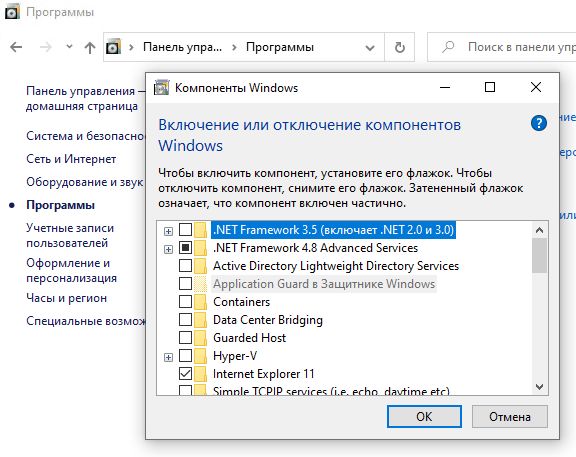Open the address bar history dropdown
The height and width of the screenshot is (457, 576).
(370, 47)
